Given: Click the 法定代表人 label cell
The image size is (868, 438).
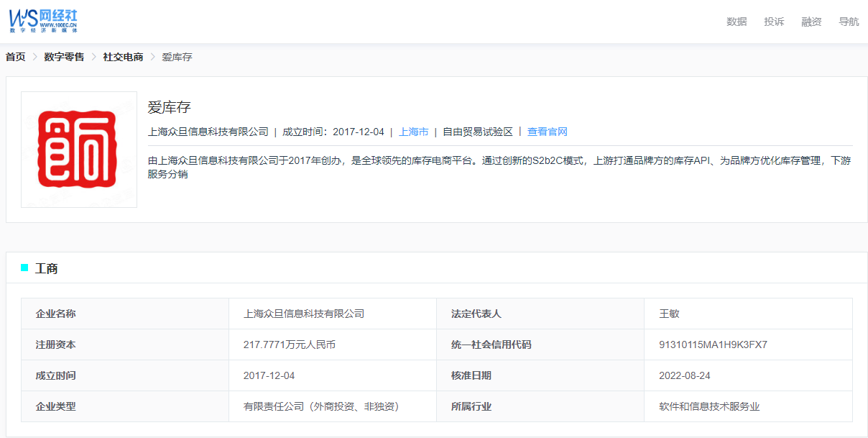Looking at the screenshot, I should pos(540,314).
